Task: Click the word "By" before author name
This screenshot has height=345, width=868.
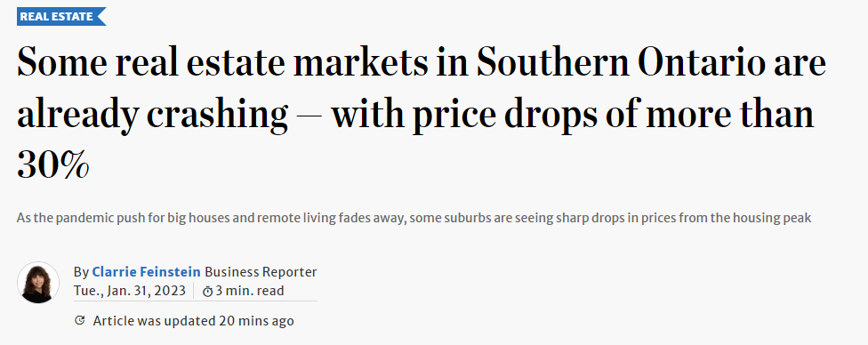Action: [81, 272]
